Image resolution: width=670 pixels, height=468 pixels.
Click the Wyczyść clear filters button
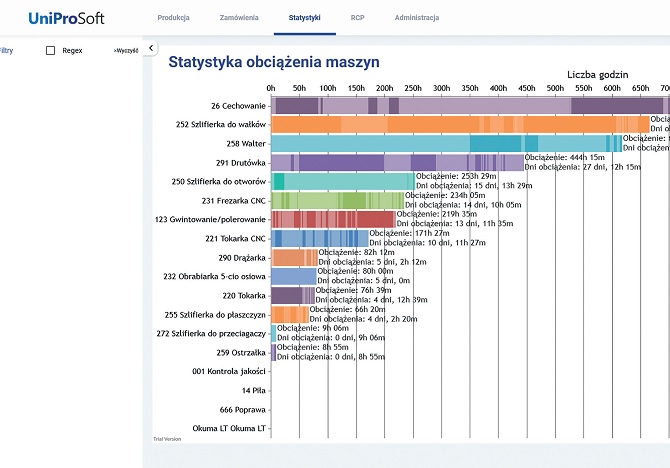[x=125, y=50]
